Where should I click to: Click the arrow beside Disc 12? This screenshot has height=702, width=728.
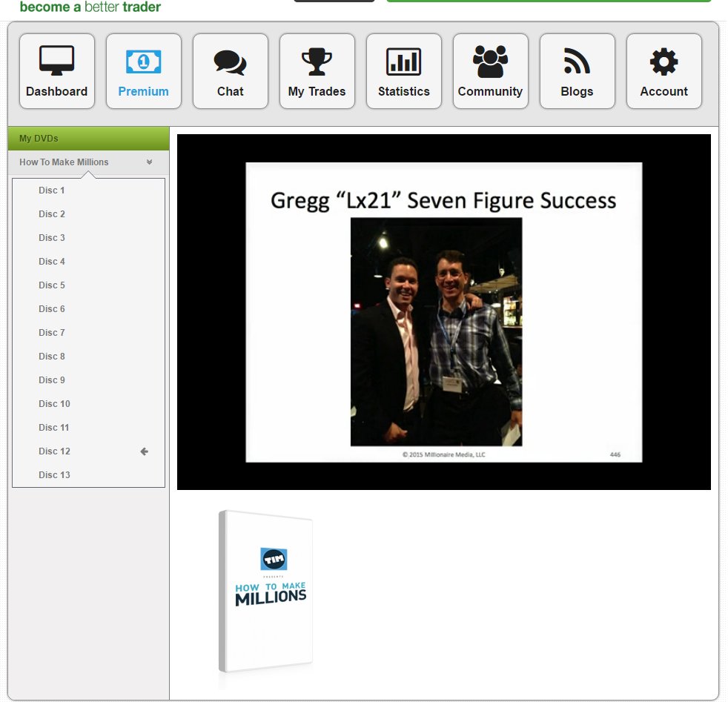tap(145, 451)
